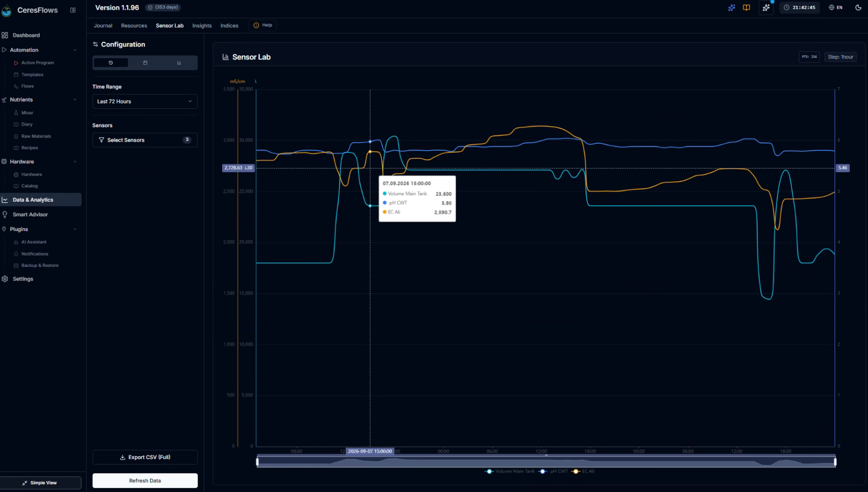Viewport: 868px width, 492px height.
Task: Open Notifications plugin
Action: [34, 254]
